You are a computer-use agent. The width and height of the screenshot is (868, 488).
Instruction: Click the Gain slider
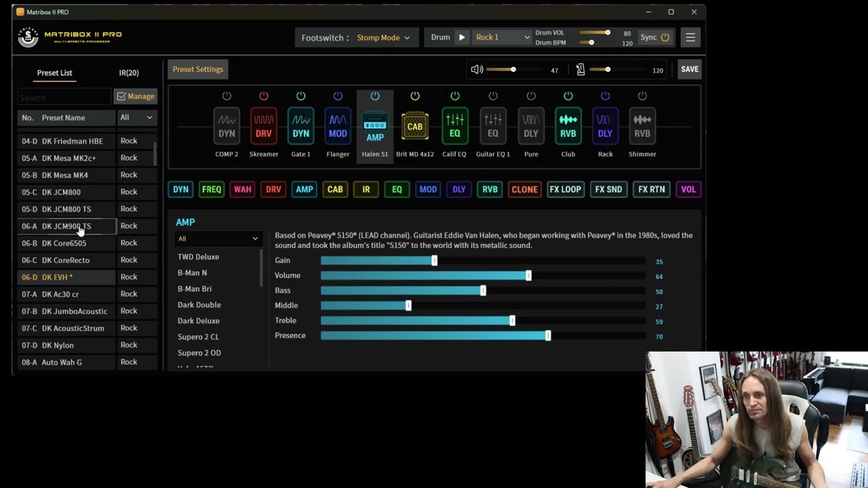coord(483,261)
